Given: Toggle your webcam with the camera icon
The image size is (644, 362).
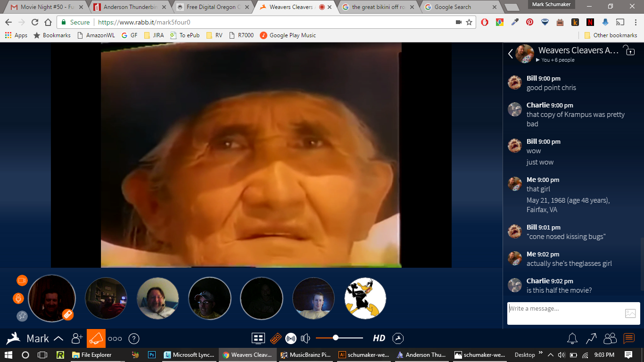Looking at the screenshot, I should (x=22, y=280).
